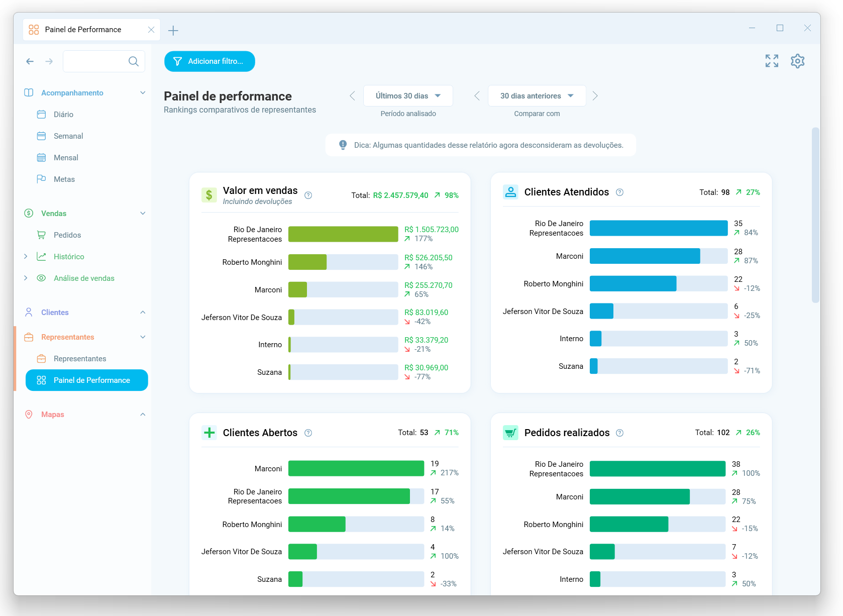Collapse the Acompanhamento section chevron
The width and height of the screenshot is (843, 616).
pyautogui.click(x=143, y=93)
